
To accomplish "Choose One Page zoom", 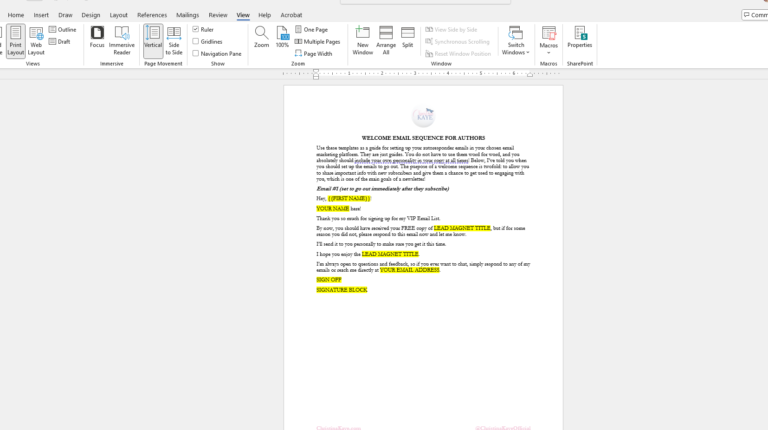I will (x=312, y=29).
